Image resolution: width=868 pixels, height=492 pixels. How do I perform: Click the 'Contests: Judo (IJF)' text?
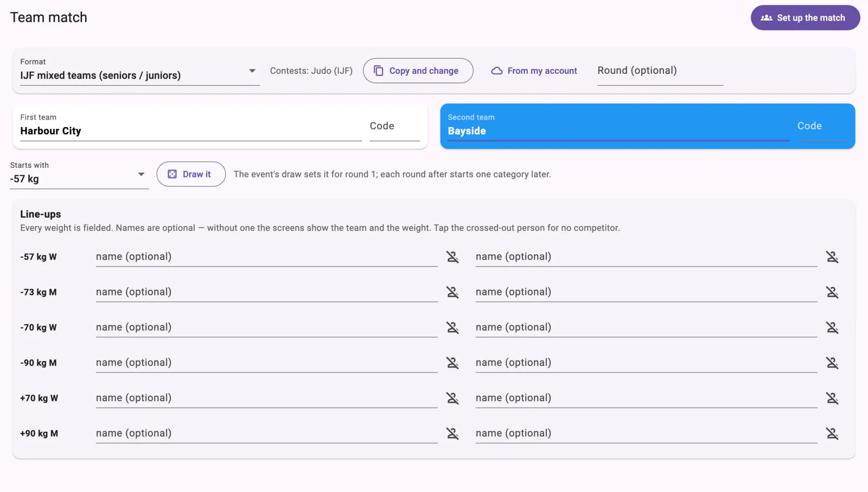tap(311, 71)
